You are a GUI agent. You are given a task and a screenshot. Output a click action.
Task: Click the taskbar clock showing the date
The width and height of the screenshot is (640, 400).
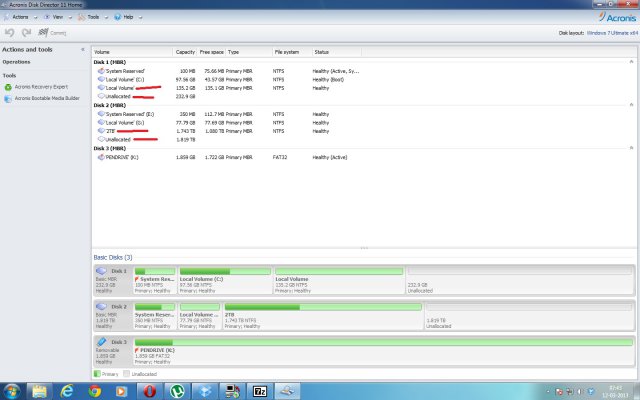click(616, 392)
